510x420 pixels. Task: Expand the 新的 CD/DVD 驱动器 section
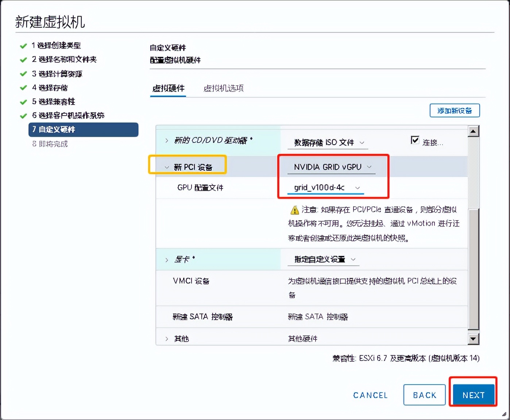coord(166,140)
